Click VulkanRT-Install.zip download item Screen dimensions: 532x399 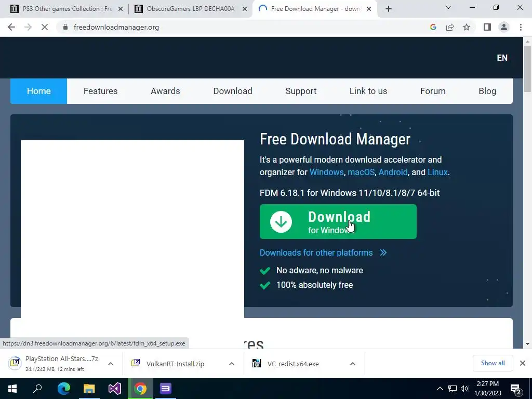click(x=176, y=364)
